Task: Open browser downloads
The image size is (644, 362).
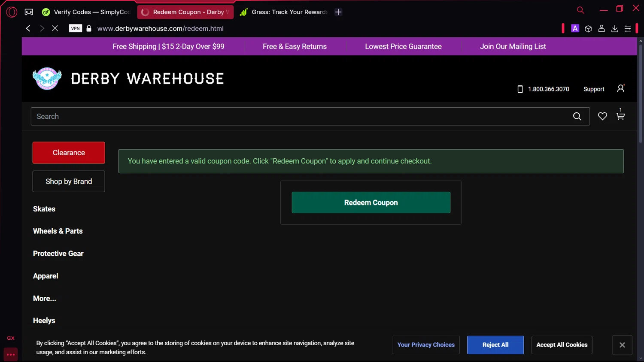Action: [615, 28]
